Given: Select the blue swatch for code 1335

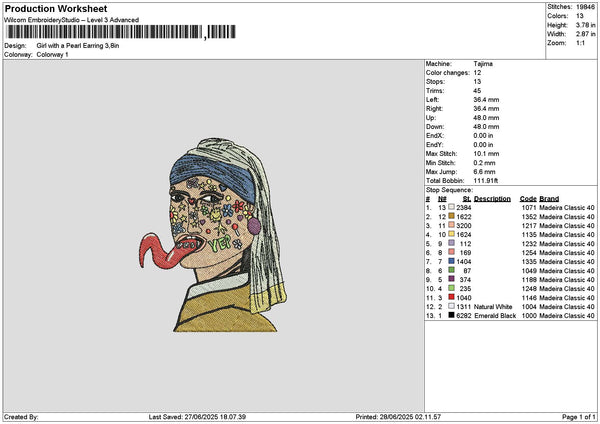Looking at the screenshot, I should click(452, 261).
